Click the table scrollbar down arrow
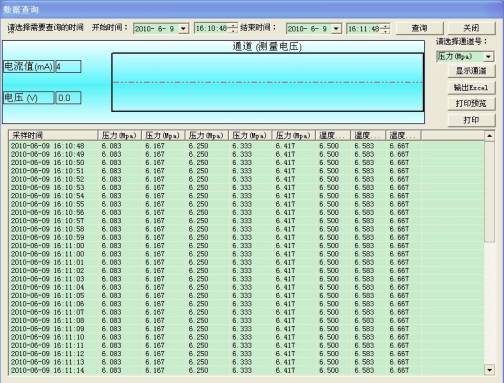This screenshot has height=383, width=504. 489,370
